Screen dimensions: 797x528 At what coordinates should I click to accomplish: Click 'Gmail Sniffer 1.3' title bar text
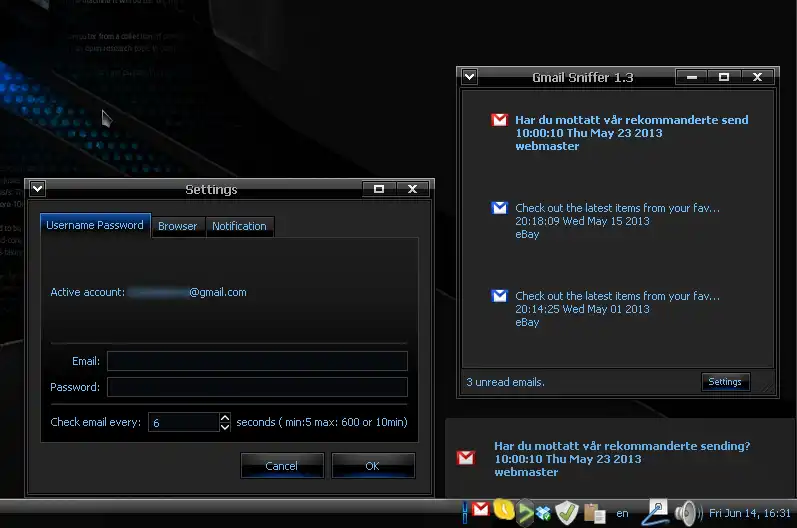coord(583,77)
